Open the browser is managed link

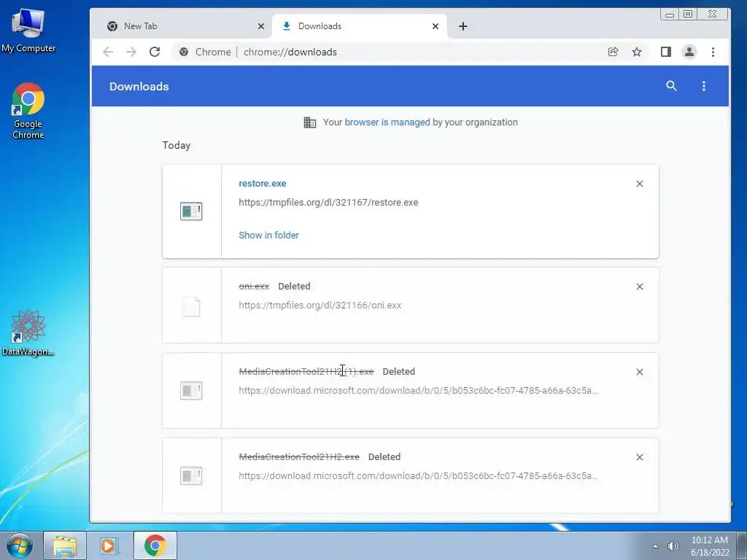tap(387, 122)
